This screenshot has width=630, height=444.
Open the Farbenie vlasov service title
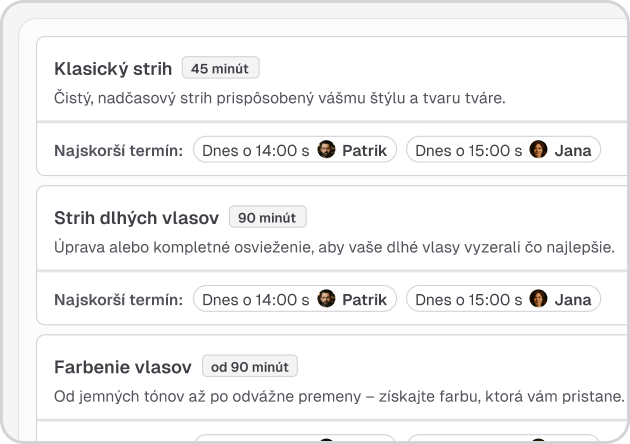(x=123, y=367)
